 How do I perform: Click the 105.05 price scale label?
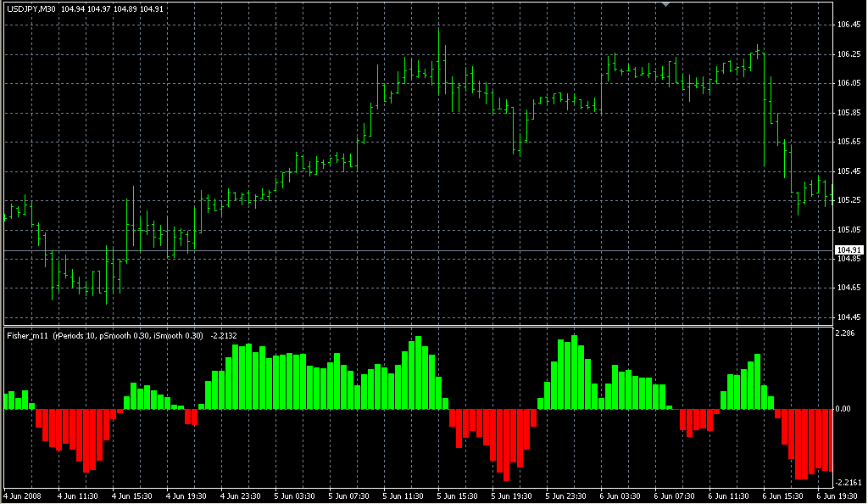(849, 230)
